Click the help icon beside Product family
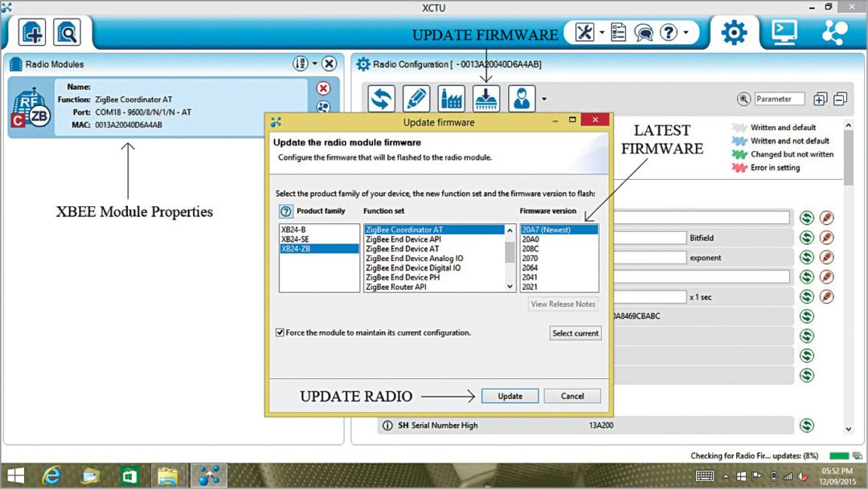868x489 pixels. click(285, 211)
